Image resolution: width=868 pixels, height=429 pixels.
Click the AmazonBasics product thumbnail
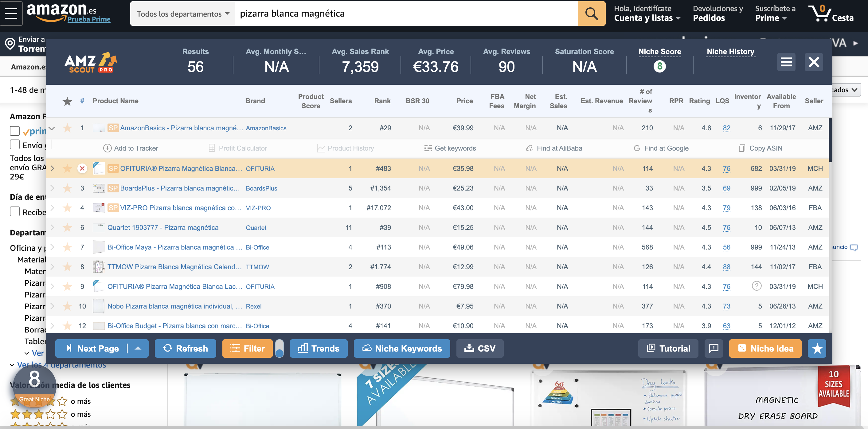pos(99,128)
